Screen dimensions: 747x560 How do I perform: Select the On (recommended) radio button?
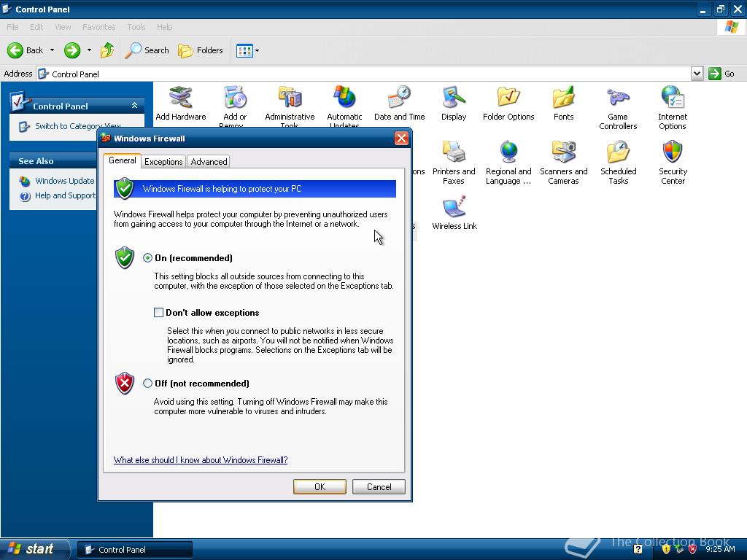pyautogui.click(x=147, y=258)
